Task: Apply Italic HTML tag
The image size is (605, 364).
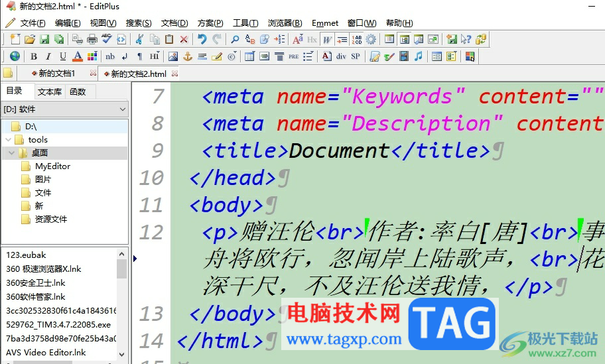Action: (48, 56)
